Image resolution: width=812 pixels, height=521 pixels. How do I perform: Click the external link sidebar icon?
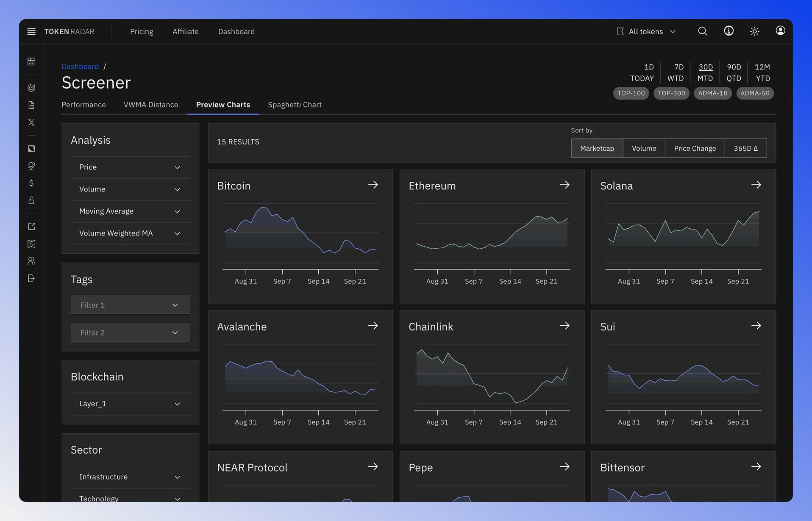pyautogui.click(x=31, y=227)
